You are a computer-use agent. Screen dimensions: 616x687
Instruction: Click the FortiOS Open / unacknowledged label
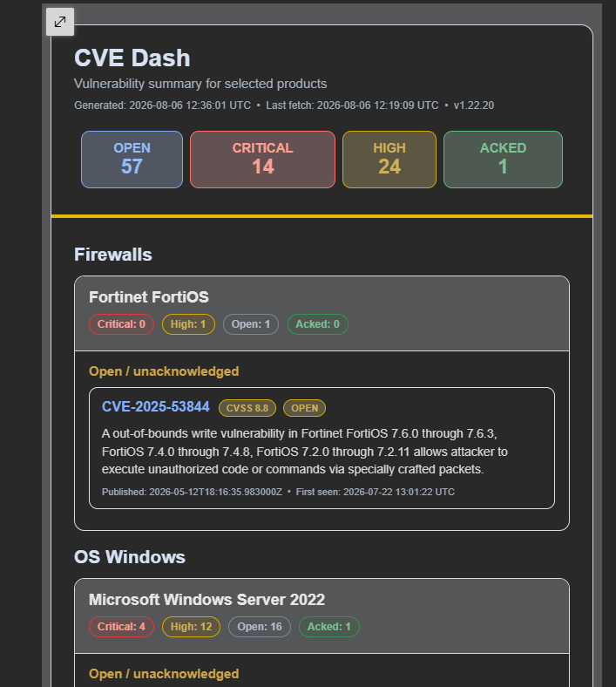(164, 371)
